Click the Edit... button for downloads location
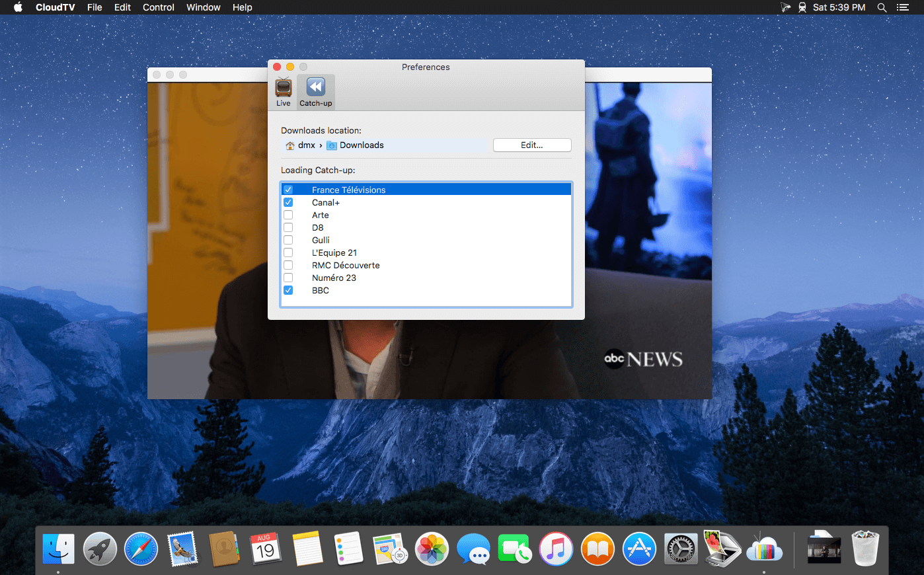This screenshot has width=924, height=575. coord(532,145)
